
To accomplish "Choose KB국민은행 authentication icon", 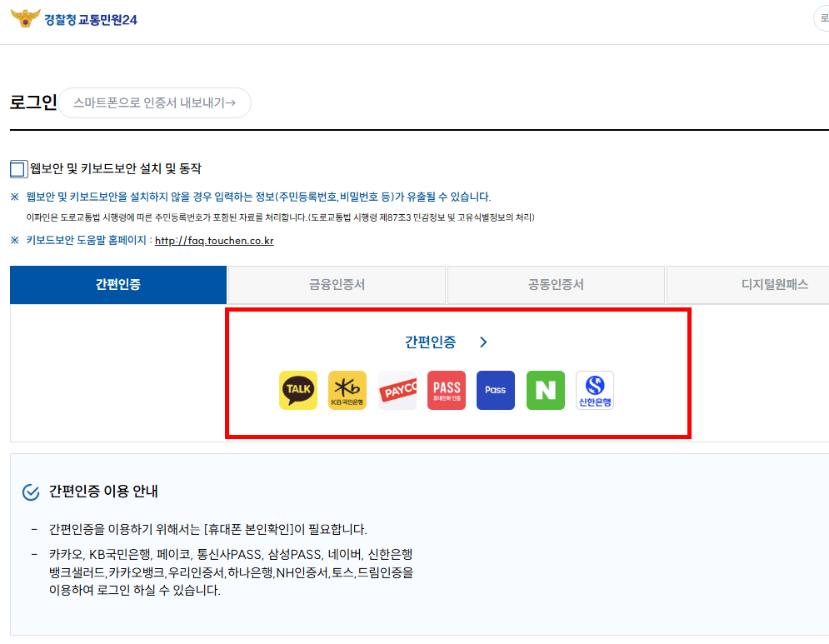I will click(x=347, y=390).
